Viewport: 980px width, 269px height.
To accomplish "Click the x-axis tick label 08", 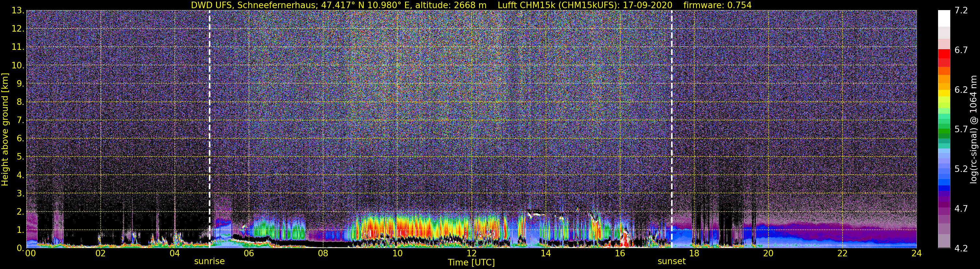I will (x=323, y=253).
